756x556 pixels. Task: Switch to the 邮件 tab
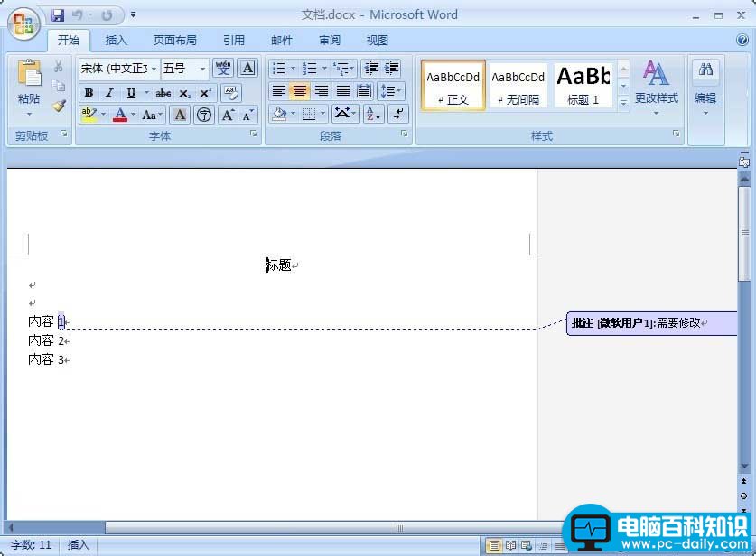point(282,40)
